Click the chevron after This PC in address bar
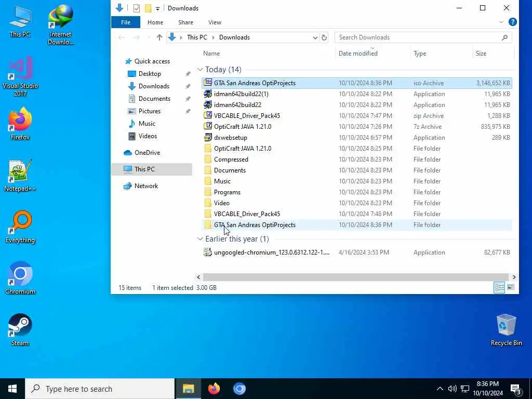 click(213, 37)
